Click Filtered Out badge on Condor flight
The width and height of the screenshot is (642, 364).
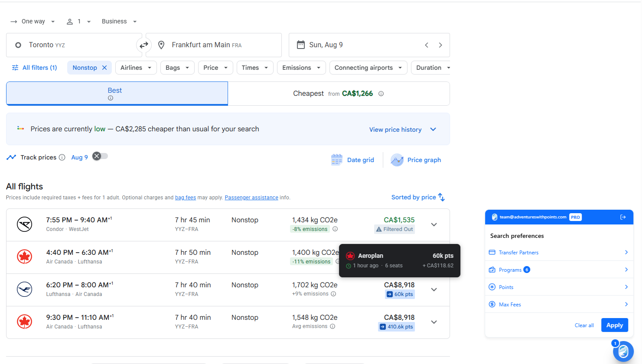point(394,229)
